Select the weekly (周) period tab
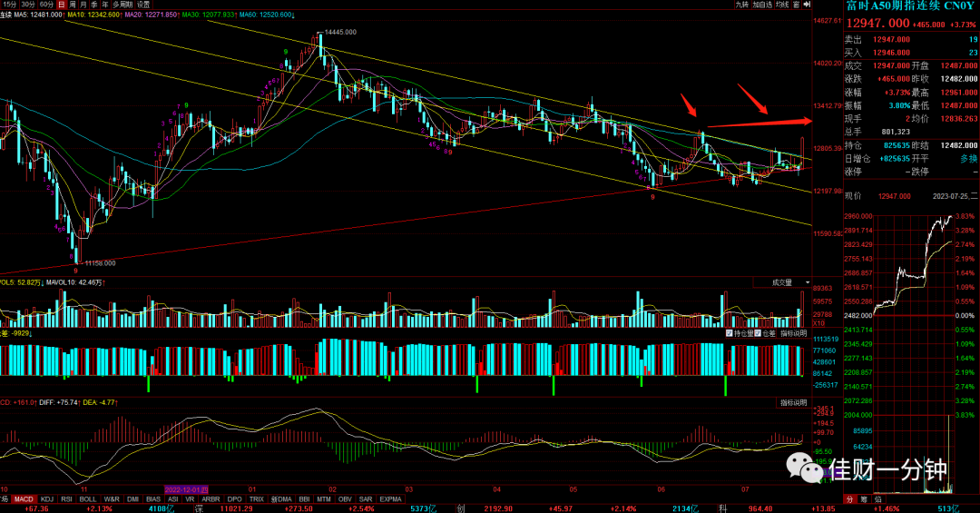 point(73,5)
